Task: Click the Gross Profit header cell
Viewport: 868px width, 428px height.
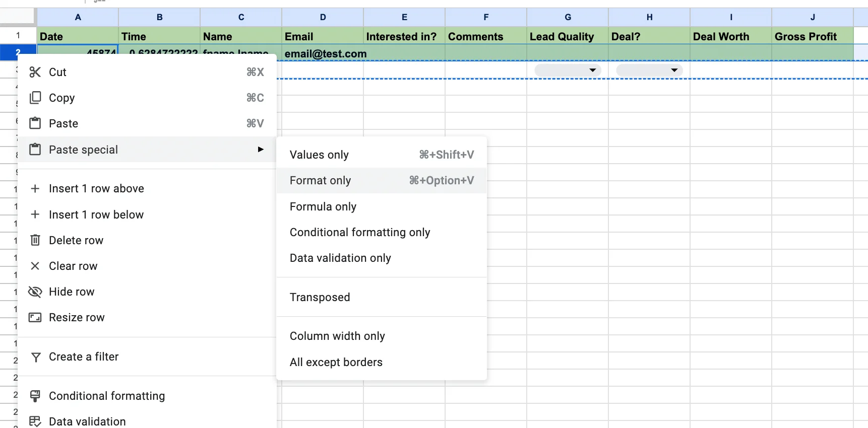Action: [813, 36]
